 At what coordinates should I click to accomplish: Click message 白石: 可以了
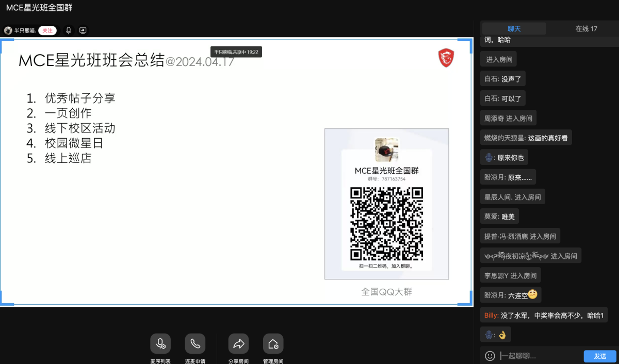pyautogui.click(x=503, y=98)
